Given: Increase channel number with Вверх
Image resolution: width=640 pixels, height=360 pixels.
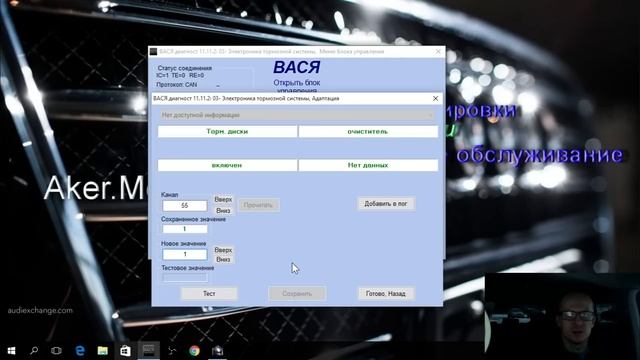Looking at the screenshot, I should [223, 200].
